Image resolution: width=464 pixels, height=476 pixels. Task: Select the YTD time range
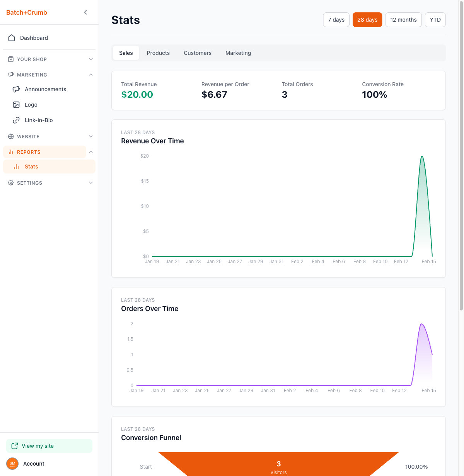coord(435,20)
